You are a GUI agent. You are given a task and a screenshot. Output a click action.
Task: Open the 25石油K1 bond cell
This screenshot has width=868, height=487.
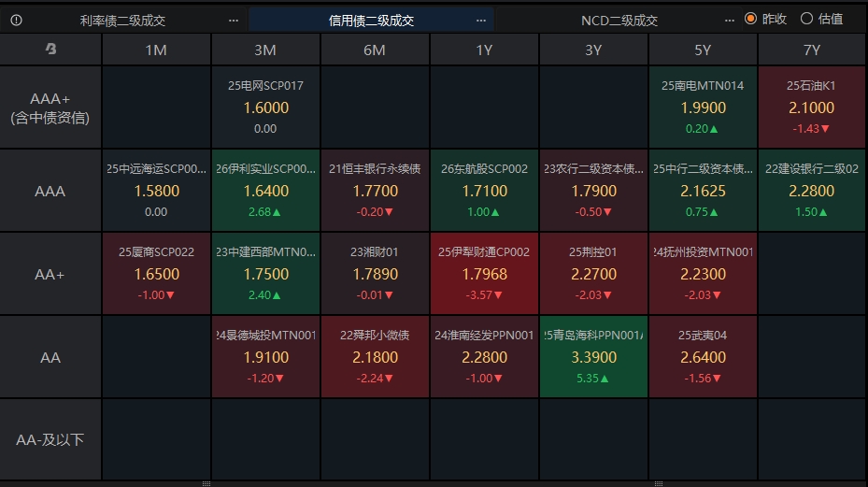click(x=812, y=107)
